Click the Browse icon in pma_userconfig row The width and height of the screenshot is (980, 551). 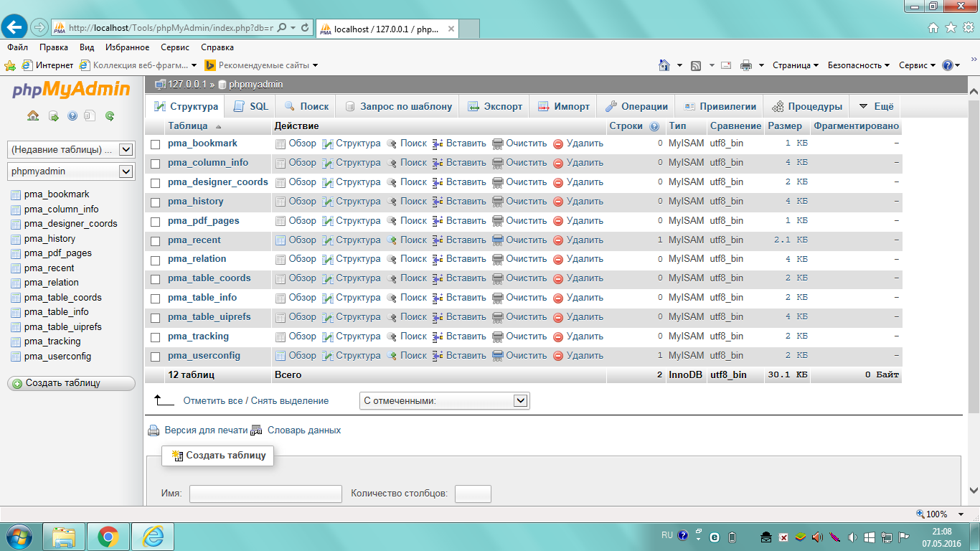[281, 356]
